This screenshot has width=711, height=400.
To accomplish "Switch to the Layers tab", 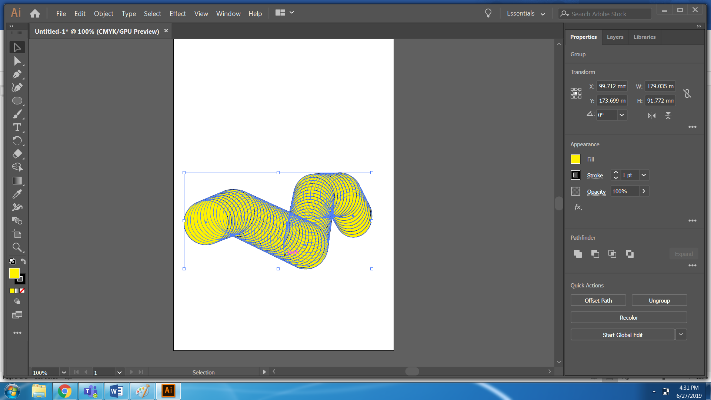I will (x=615, y=37).
